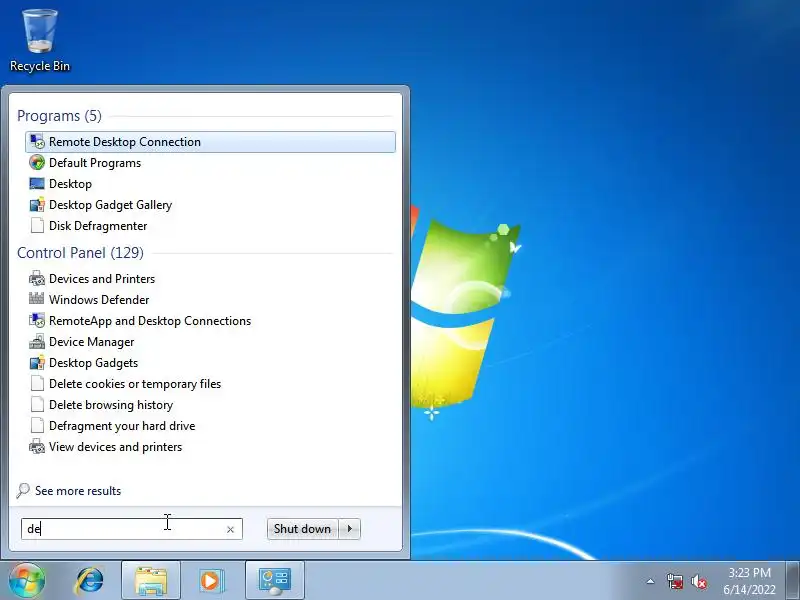Click the Windows Defender icon
This screenshot has height=600, width=800.
37,299
